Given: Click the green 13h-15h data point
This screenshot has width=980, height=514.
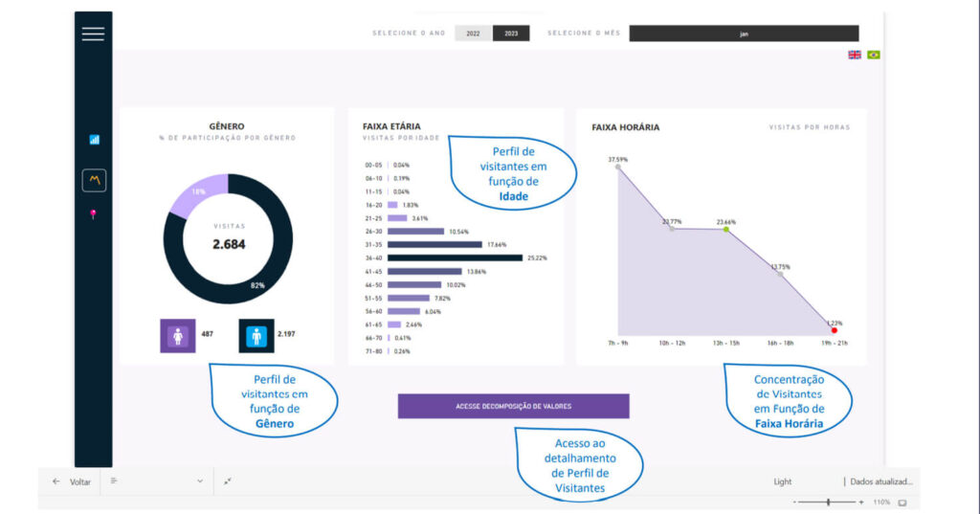Looking at the screenshot, I should click(x=726, y=230).
